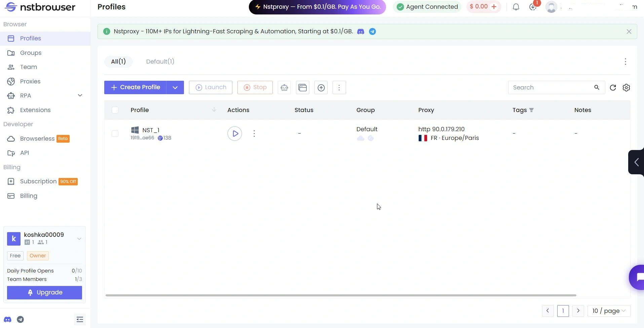Toggle the select-all checkbox in table header
The width and height of the screenshot is (644, 328).
pos(115,110)
